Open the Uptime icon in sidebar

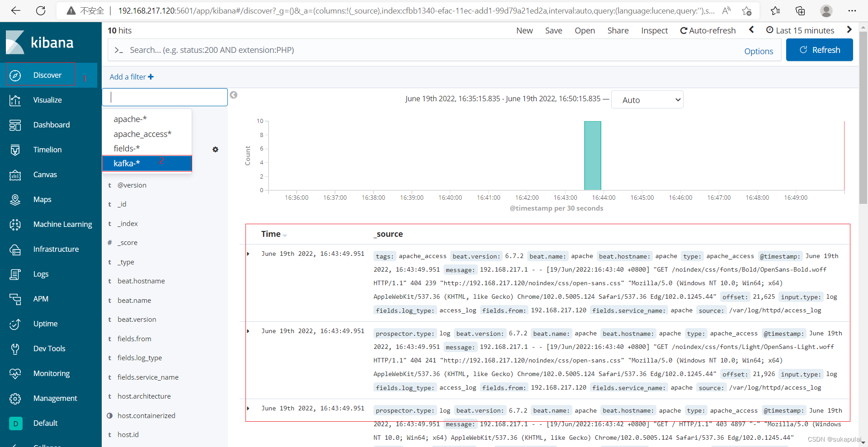coord(15,324)
